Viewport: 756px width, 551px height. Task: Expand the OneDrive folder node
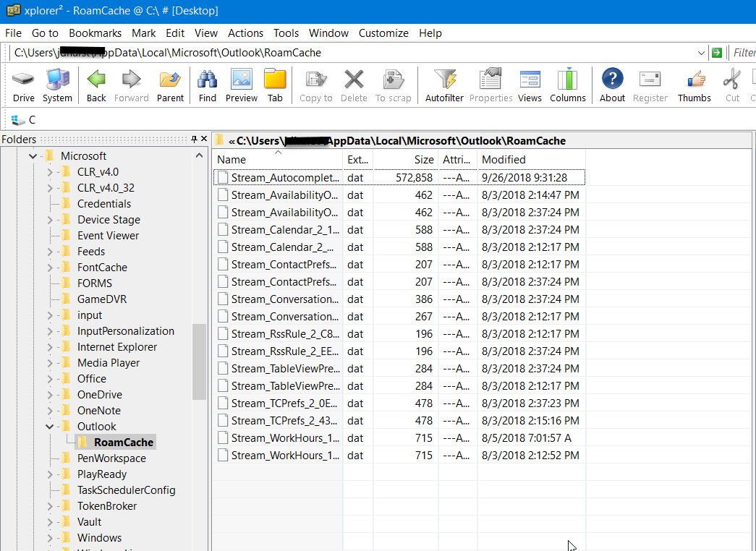(x=49, y=395)
